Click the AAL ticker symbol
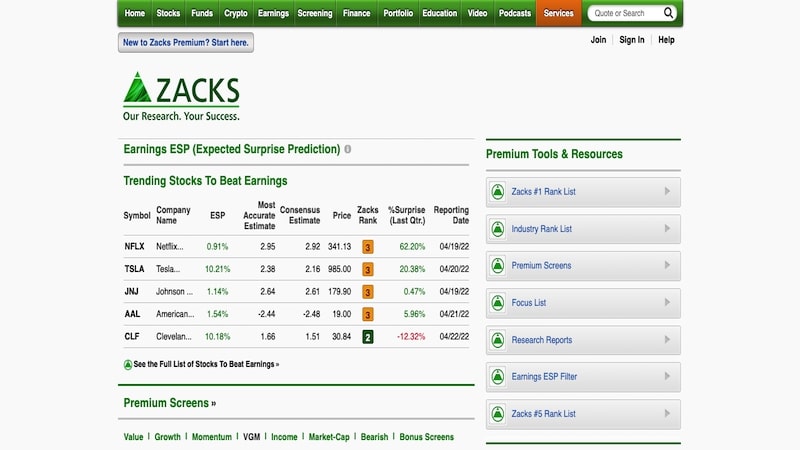Viewport: 800px width, 450px height. 132,314
